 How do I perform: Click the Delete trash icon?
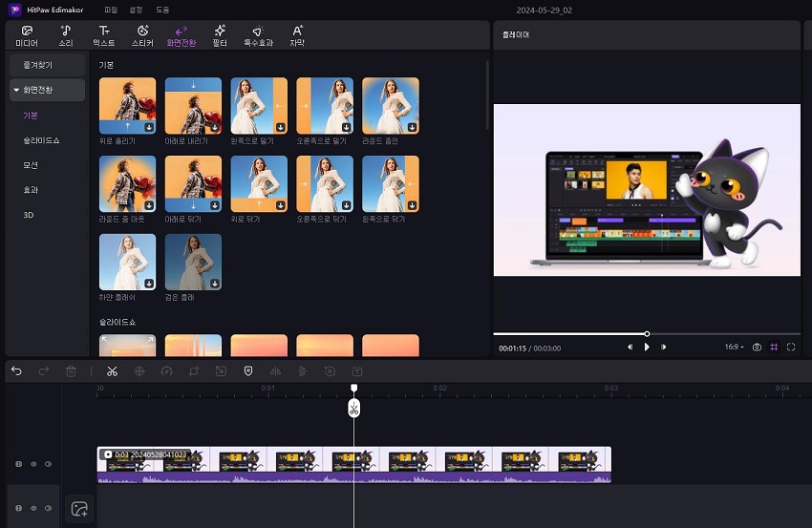pos(71,371)
